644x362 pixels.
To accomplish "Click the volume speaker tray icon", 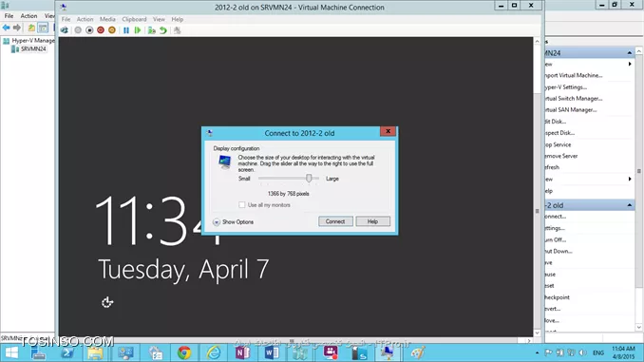I will point(582,352).
